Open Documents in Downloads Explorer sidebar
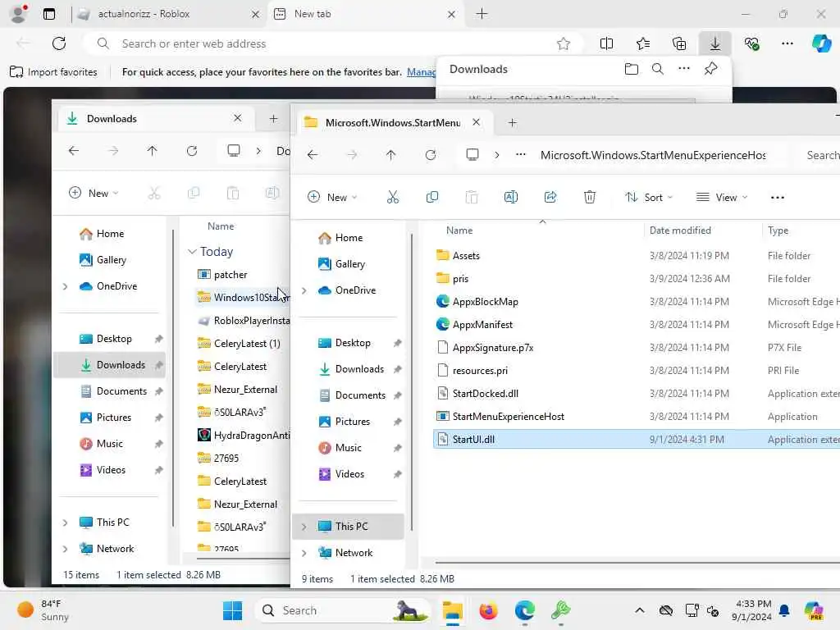840x630 pixels. pos(121,391)
